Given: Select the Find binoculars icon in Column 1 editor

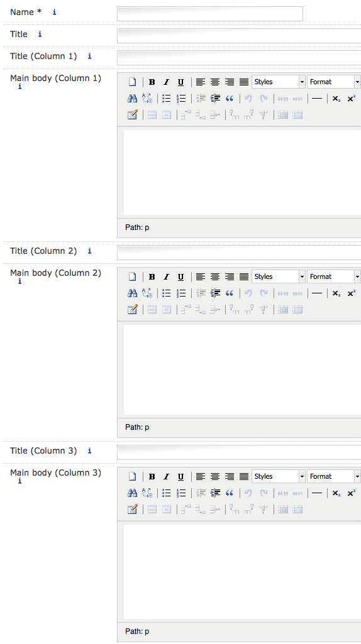Looking at the screenshot, I should coord(133,99).
